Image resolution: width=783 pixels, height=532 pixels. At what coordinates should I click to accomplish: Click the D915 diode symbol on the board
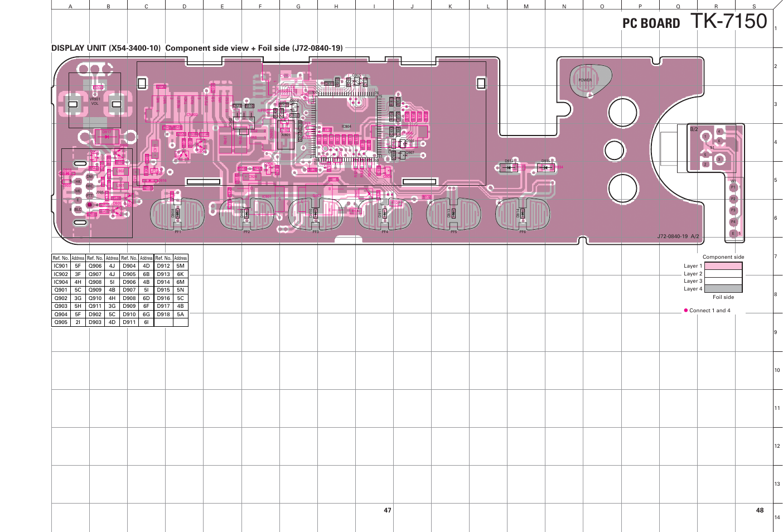click(x=545, y=167)
